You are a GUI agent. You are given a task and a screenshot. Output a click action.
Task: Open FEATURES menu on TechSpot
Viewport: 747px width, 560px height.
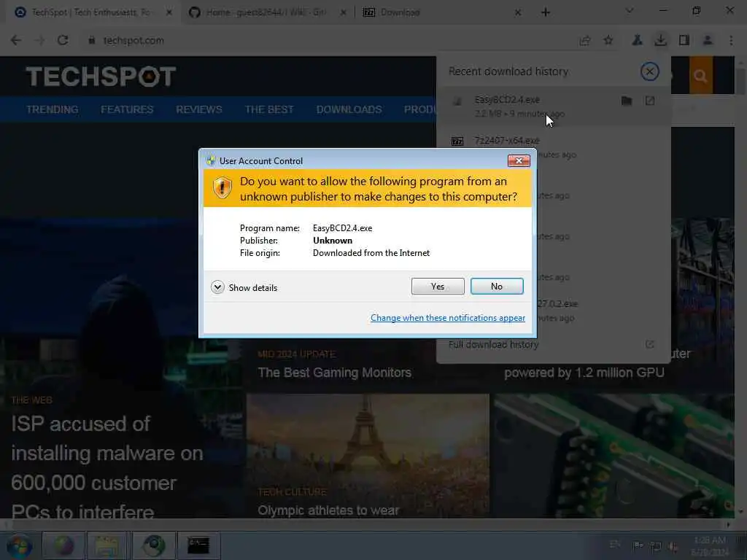coord(127,109)
